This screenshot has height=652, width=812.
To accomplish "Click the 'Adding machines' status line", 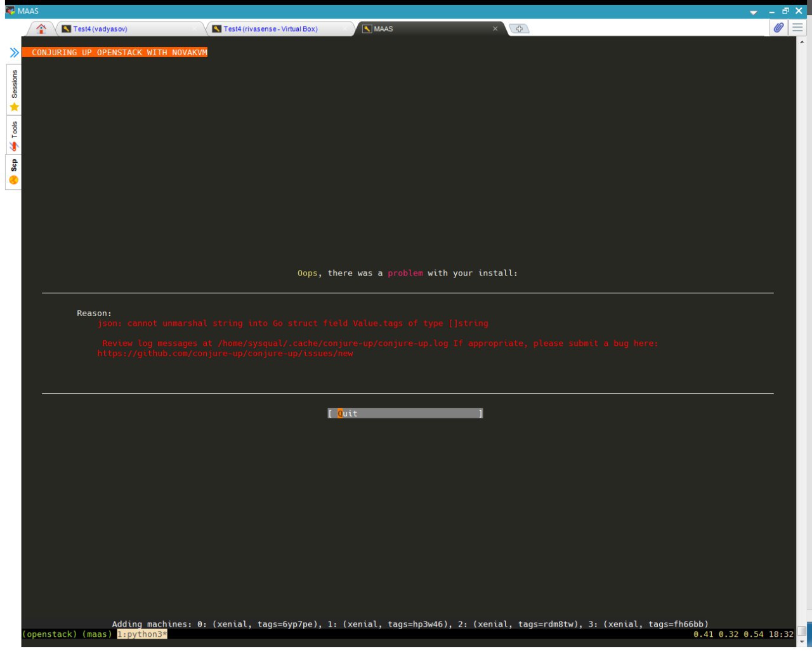I will pyautogui.click(x=410, y=624).
